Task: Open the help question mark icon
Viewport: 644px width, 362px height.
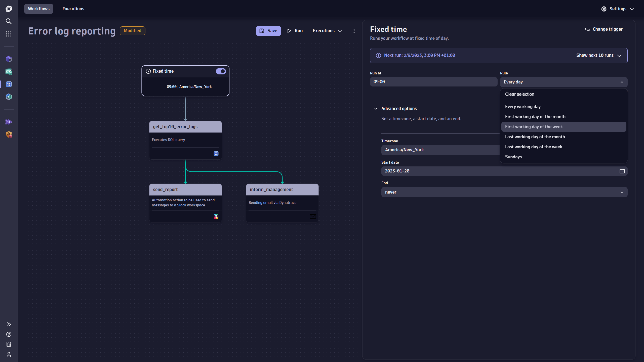Action: coord(9,334)
